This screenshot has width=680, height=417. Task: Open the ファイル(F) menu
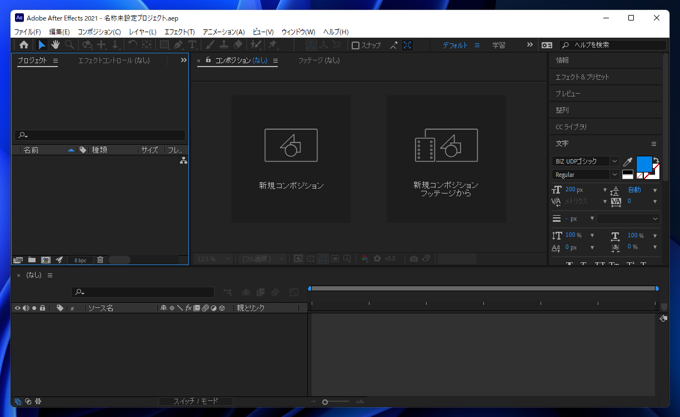point(27,32)
